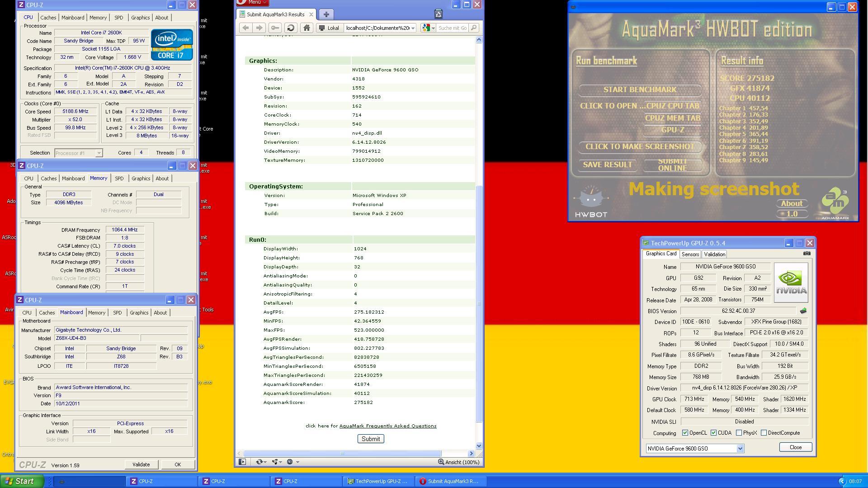
Task: Open the Opera Menu button
Action: (252, 3)
